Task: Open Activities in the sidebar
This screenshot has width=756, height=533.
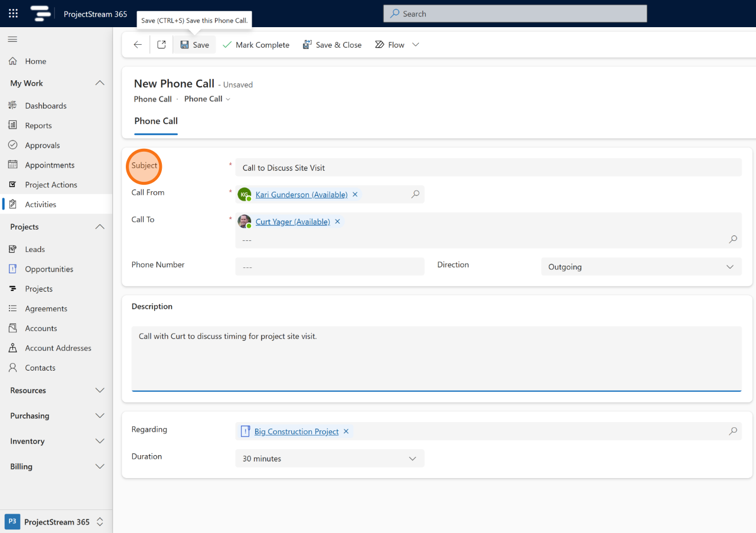Action: pyautogui.click(x=56, y=204)
